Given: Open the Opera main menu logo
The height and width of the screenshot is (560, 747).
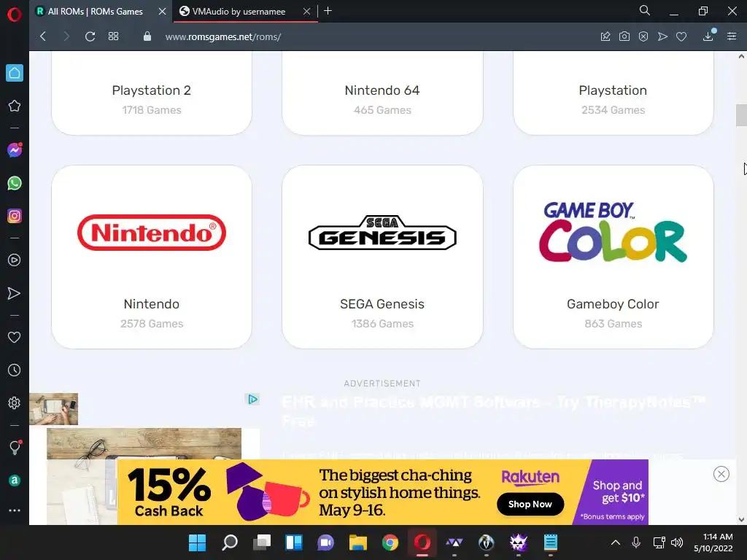Looking at the screenshot, I should tap(15, 15).
